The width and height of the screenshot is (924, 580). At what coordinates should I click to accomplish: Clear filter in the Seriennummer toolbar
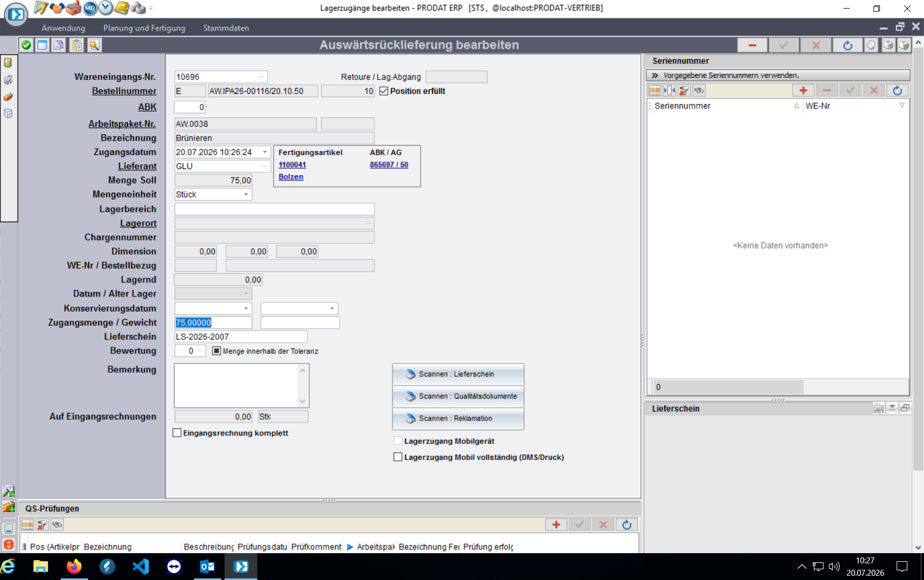[684, 90]
